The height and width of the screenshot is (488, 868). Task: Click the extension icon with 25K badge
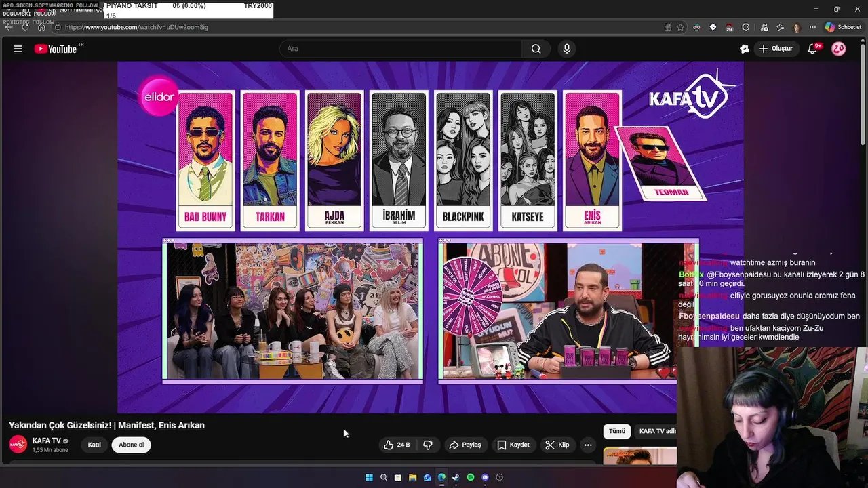point(730,27)
